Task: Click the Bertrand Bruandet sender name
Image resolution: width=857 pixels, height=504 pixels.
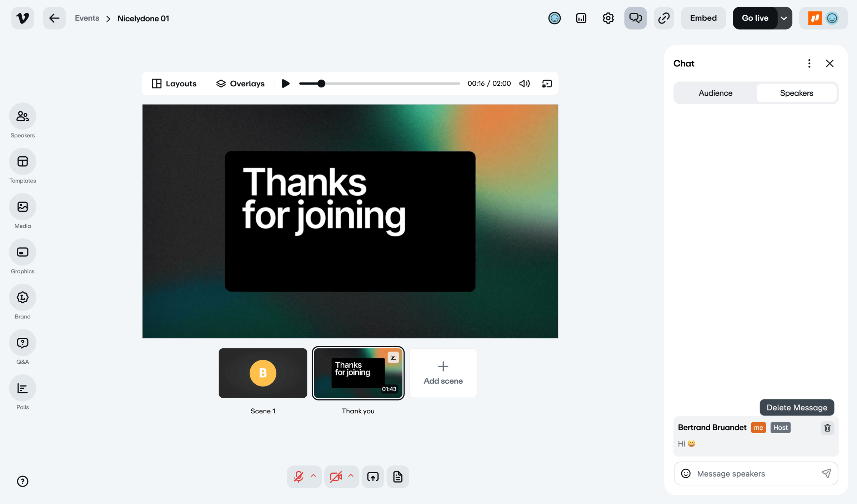Action: pyautogui.click(x=712, y=428)
